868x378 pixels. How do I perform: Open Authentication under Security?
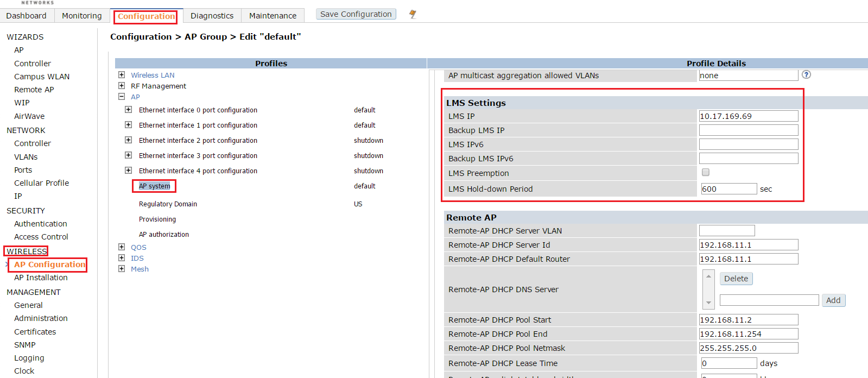coord(41,224)
